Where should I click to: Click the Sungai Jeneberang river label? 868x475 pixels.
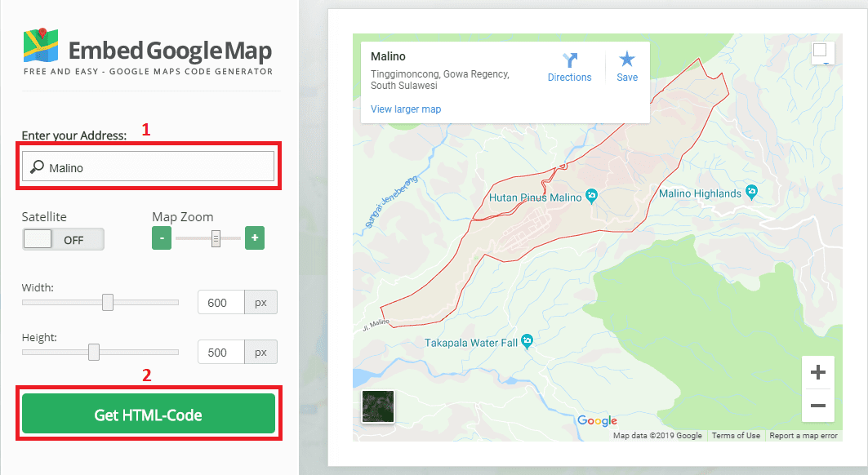[391, 202]
